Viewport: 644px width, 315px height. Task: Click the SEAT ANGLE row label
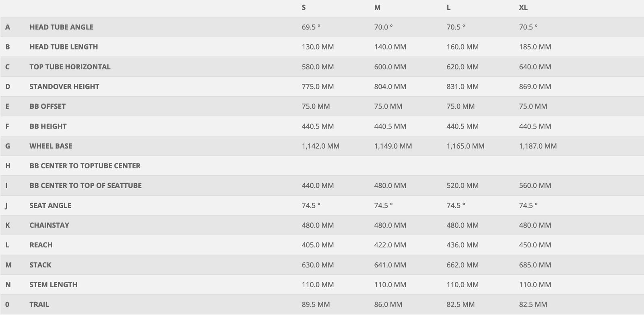50,205
